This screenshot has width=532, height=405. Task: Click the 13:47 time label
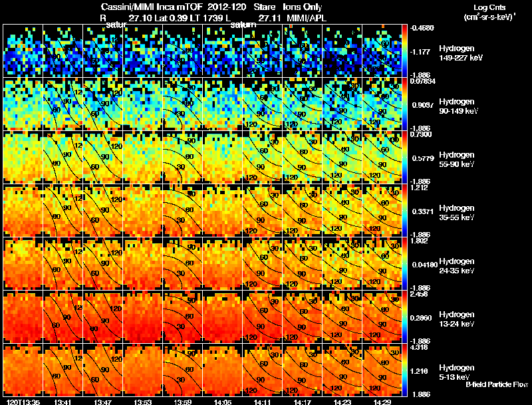tap(102, 402)
